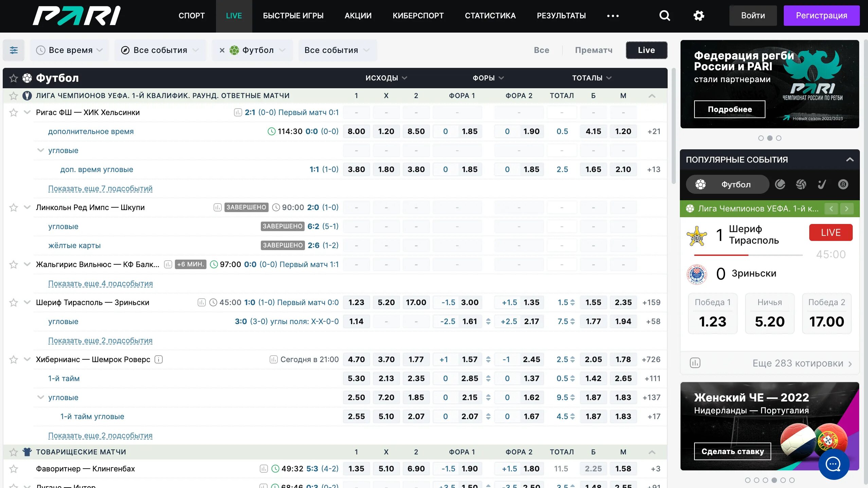Open stats icon in Шериф popular card
This screenshot has height=488, width=868.
click(x=695, y=363)
